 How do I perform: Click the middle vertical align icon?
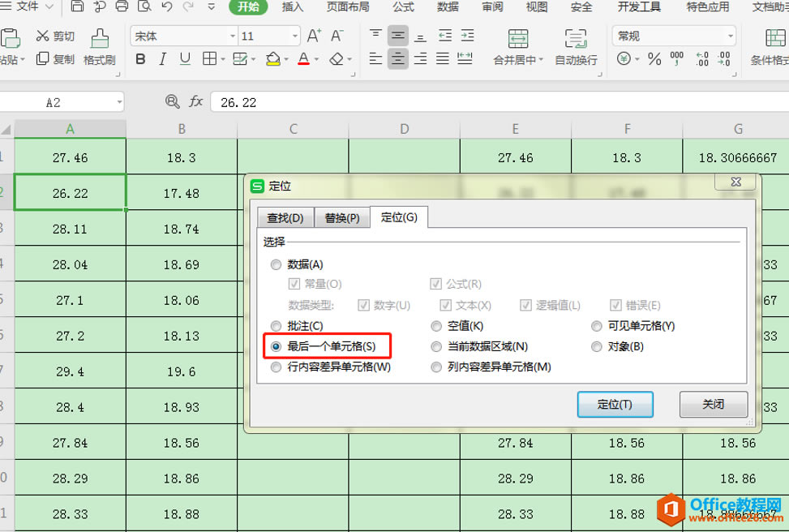[x=397, y=36]
